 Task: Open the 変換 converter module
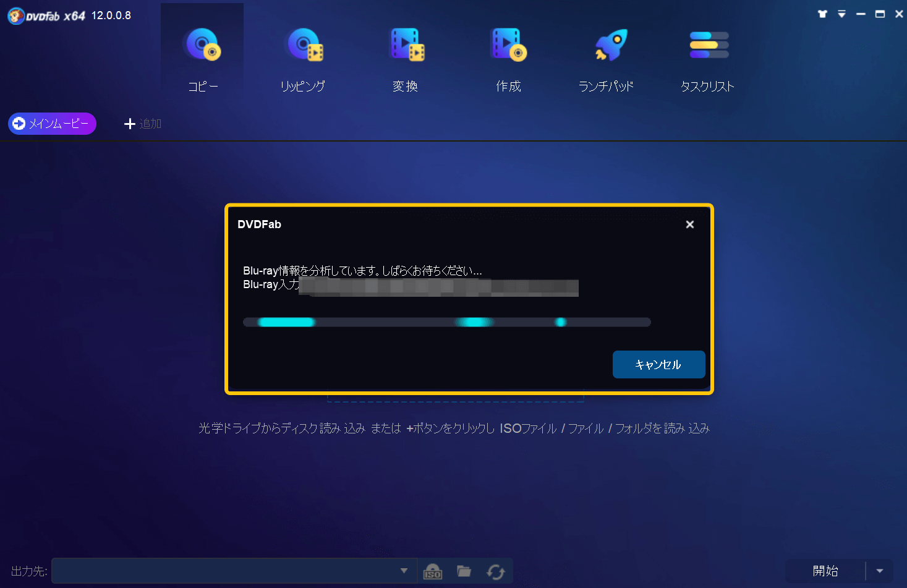[406, 61]
